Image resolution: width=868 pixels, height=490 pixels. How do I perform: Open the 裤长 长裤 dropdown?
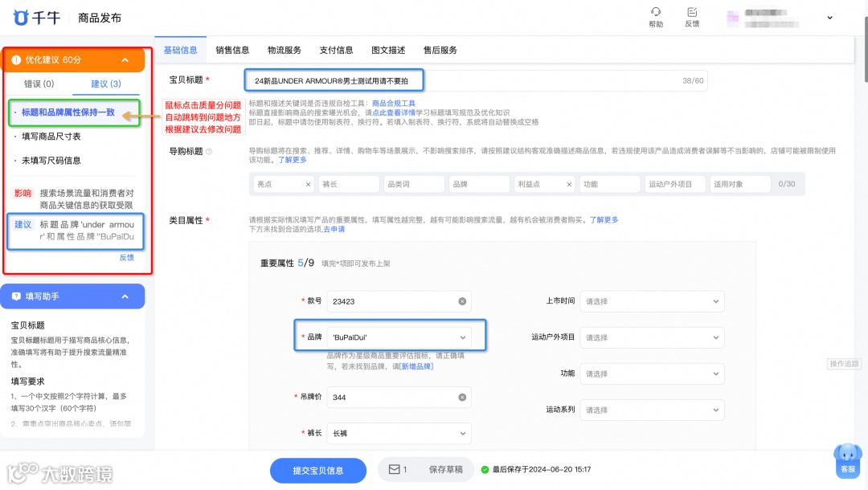point(399,434)
